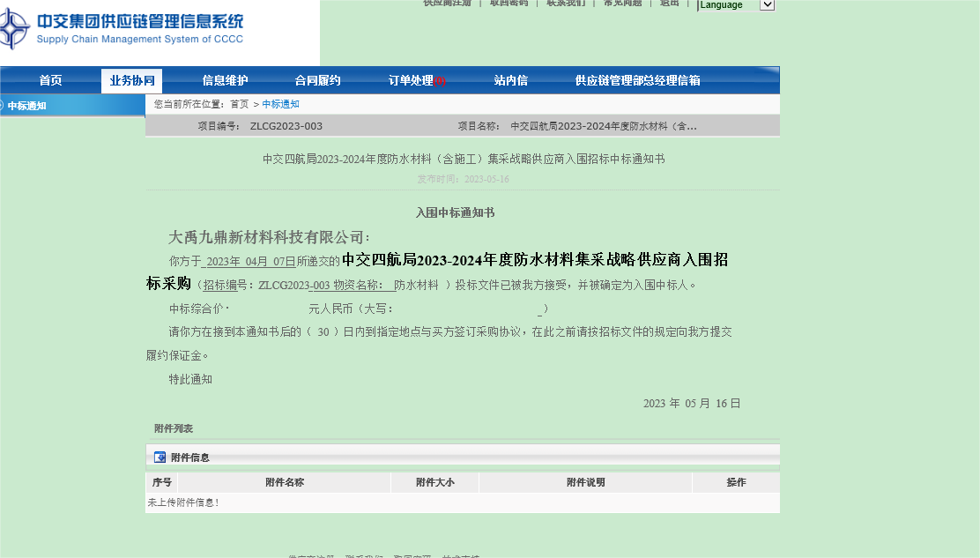
Task: Open 供应链管理部总经理信箱 tab
Action: [x=637, y=80]
